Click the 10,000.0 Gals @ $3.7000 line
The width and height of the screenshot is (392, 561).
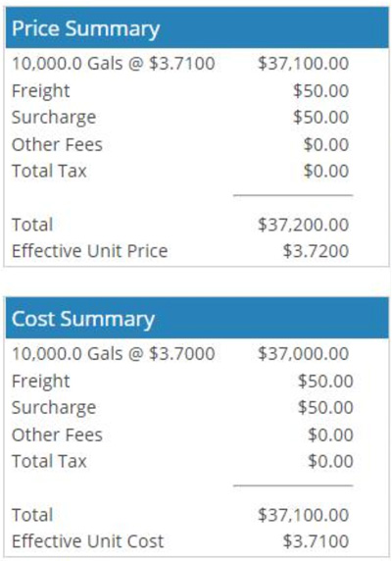coord(114,353)
